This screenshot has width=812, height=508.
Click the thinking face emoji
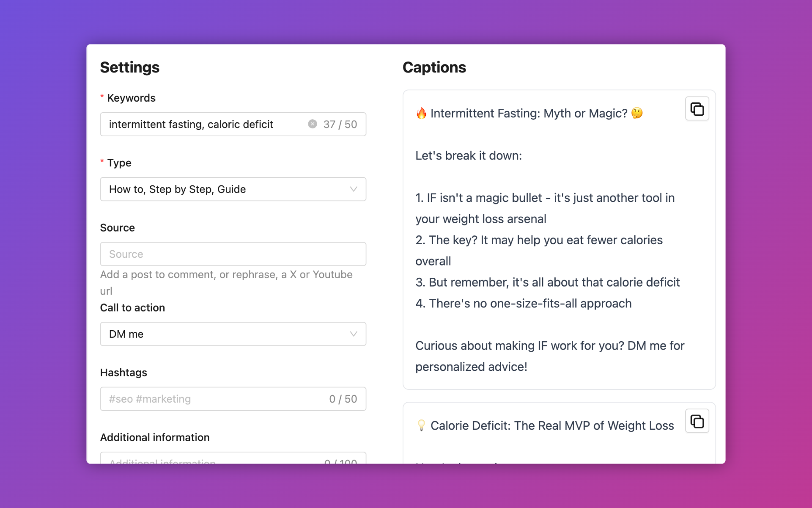click(636, 113)
